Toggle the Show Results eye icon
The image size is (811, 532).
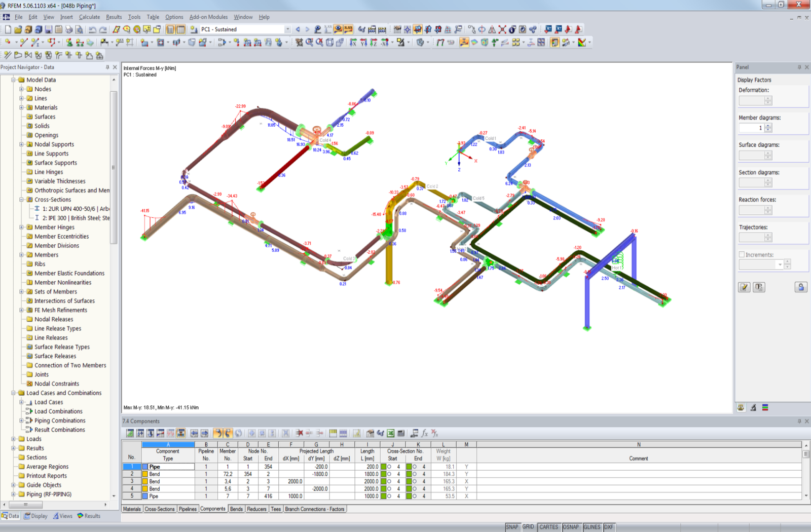pos(338,29)
